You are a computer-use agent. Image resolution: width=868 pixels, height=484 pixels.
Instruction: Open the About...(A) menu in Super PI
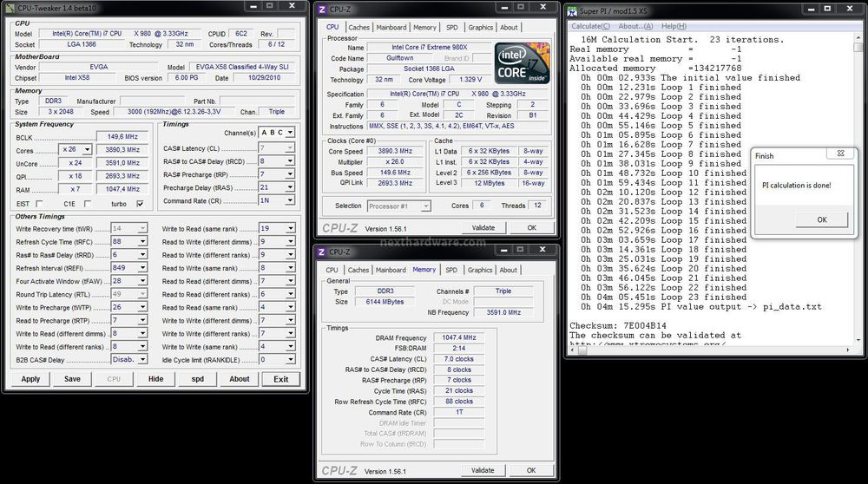coord(635,26)
